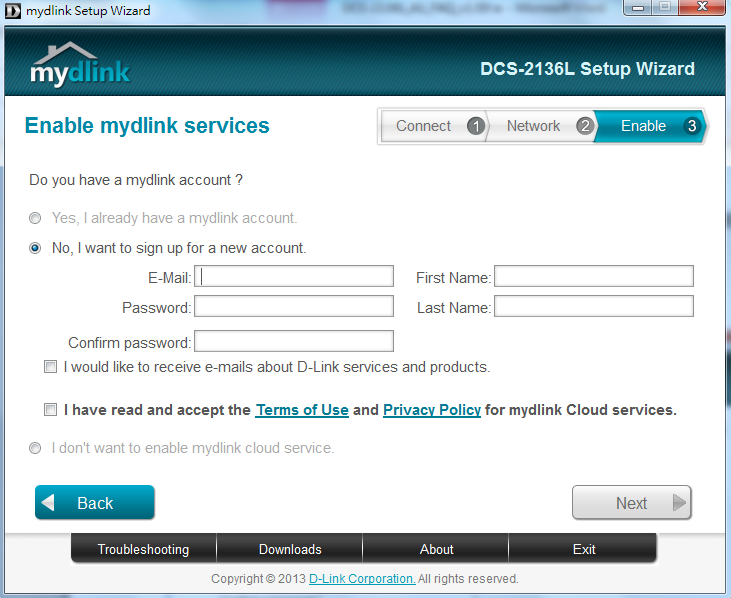Select 'No, I want to sign up' option
Viewport: 731px width, 598px height.
36,248
